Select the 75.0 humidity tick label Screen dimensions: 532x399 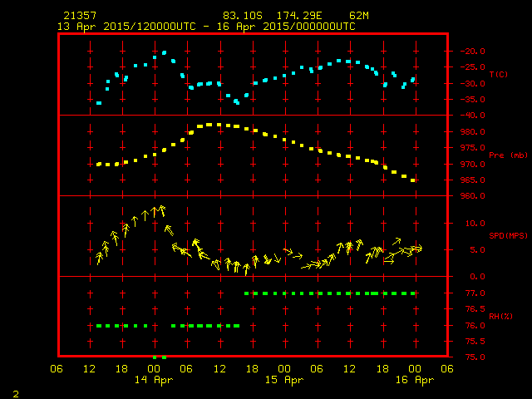pyautogui.click(x=475, y=357)
